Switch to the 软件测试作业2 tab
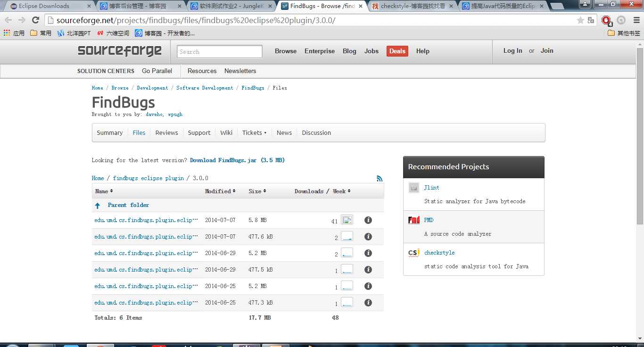The height and width of the screenshot is (347, 644). [x=231, y=6]
